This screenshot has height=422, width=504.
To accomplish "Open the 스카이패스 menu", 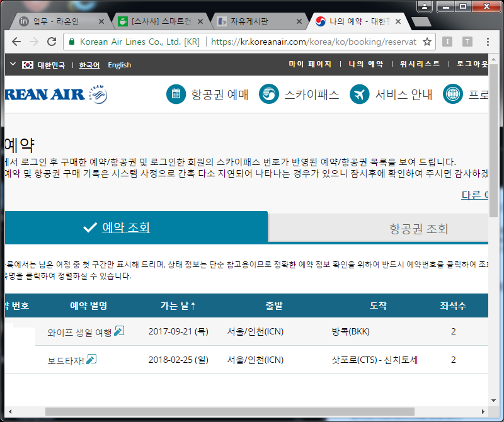I will [x=312, y=94].
